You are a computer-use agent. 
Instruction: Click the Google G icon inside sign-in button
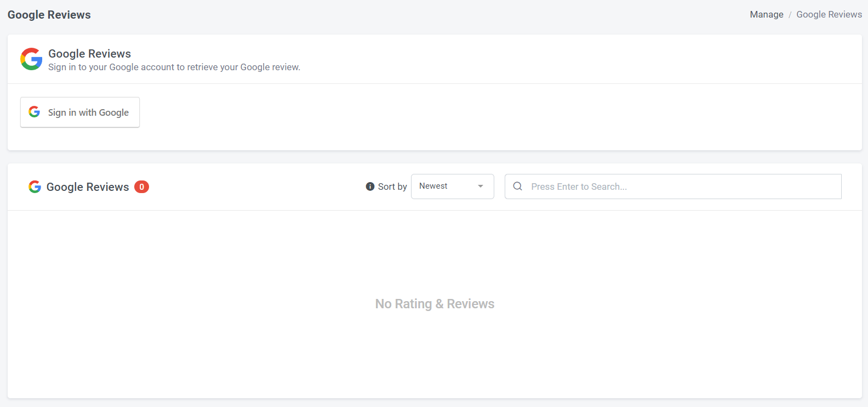pyautogui.click(x=35, y=112)
